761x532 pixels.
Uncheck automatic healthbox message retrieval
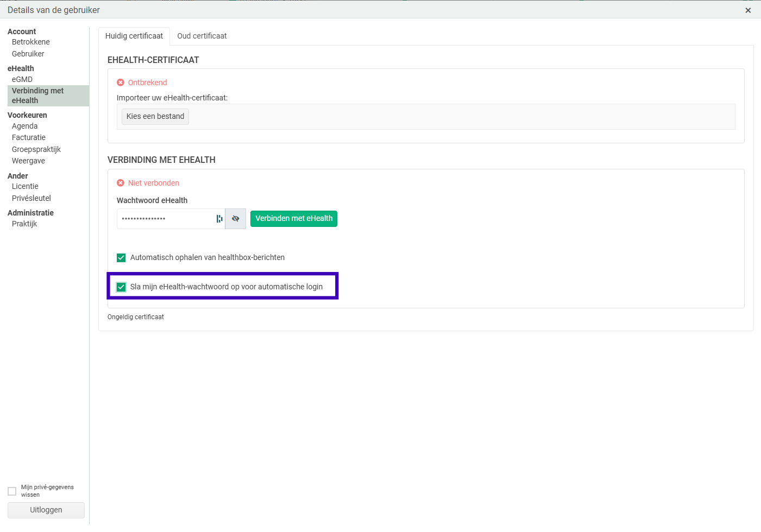121,258
